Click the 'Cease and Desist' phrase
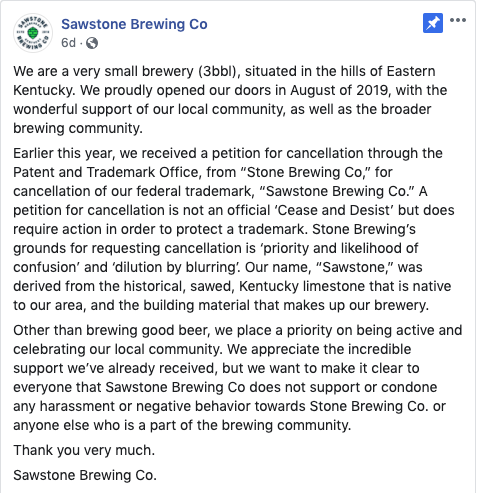This screenshot has height=493, width=477. click(334, 210)
